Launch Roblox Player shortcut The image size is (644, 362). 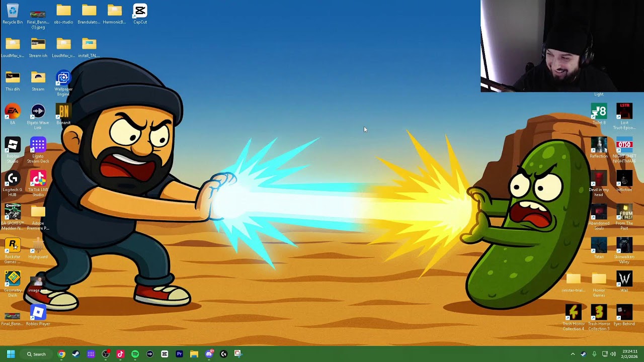point(38,315)
